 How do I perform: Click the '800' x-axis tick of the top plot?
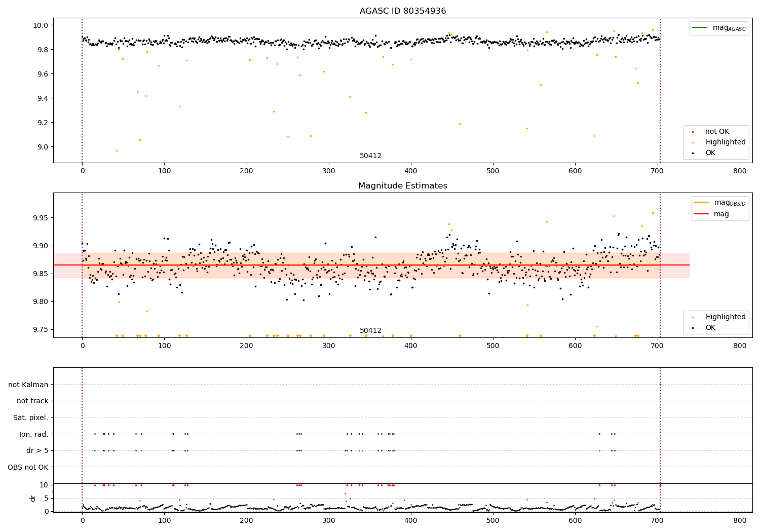coord(740,171)
